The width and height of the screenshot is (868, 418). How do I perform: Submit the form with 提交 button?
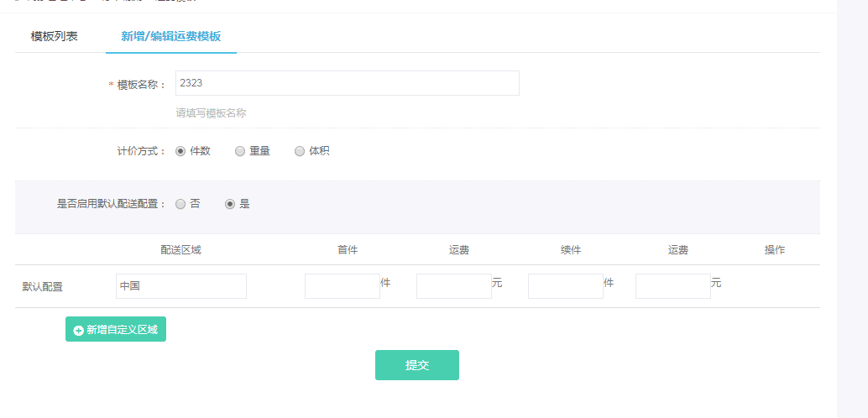[416, 365]
